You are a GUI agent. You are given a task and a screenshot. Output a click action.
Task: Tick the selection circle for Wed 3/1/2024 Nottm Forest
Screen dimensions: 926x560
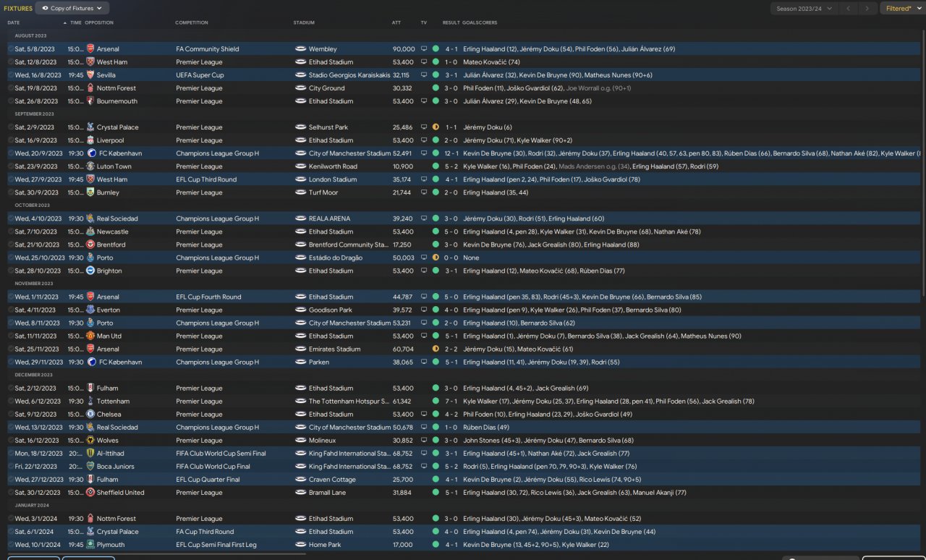point(10,518)
